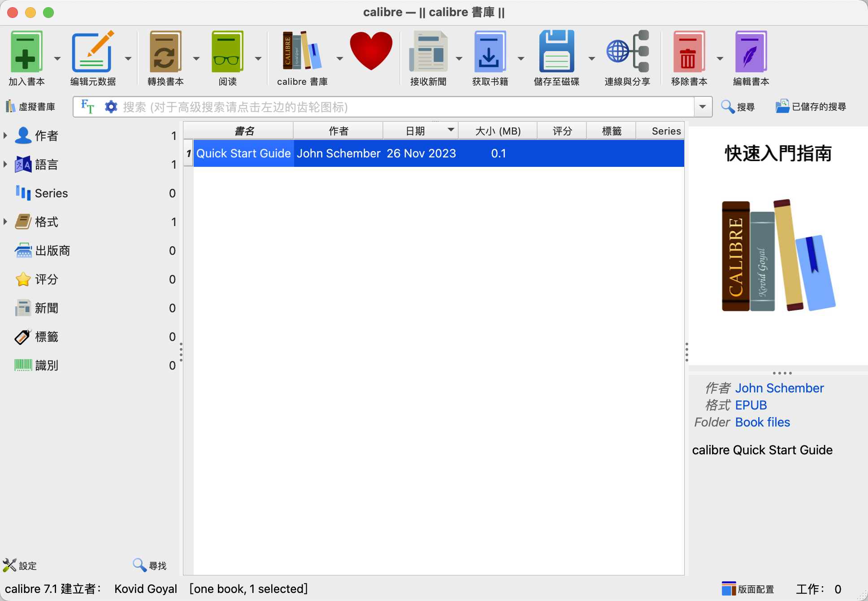Open Edit metadata (编辑元数据) tool
The image size is (868, 601).
pos(93,52)
